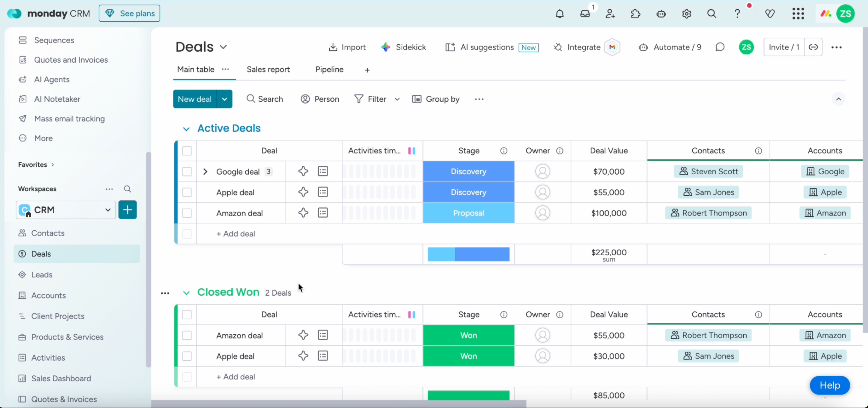Image resolution: width=868 pixels, height=408 pixels.
Task: Search workspaces with the sidebar magnifier
Action: (x=127, y=189)
